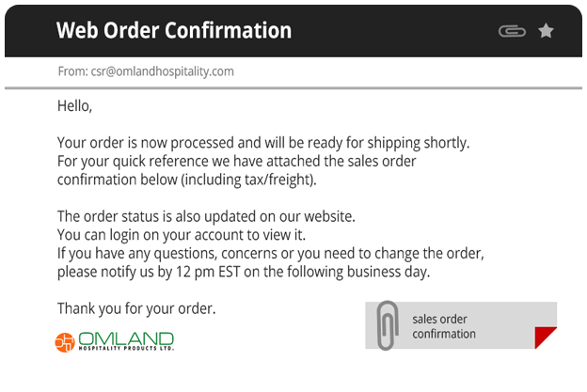
Task: Click the 'login on your account' sentence
Action: click(x=182, y=235)
